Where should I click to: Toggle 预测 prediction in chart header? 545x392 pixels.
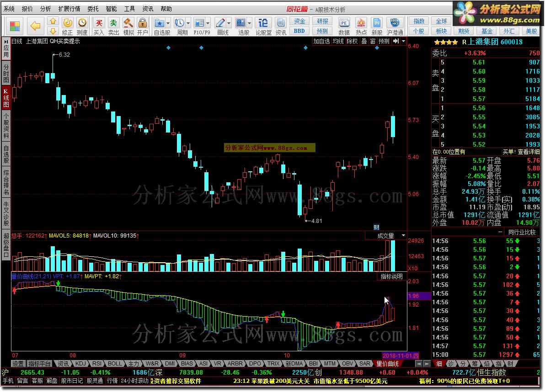pyautogui.click(x=384, y=41)
